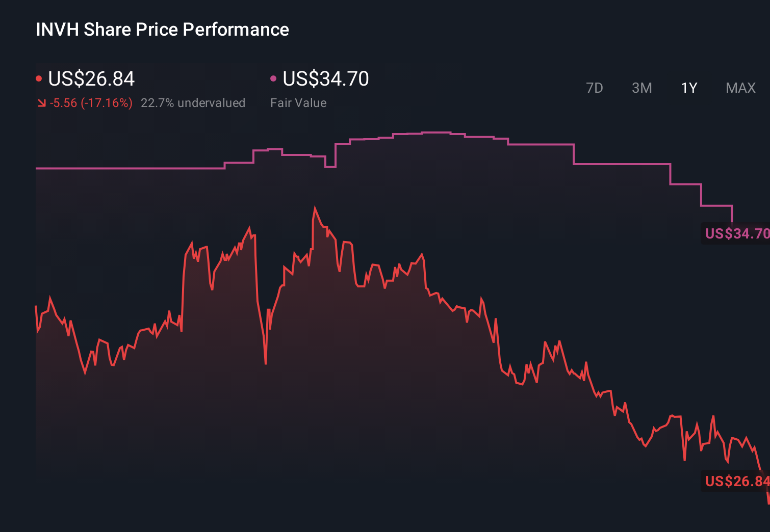Toggle the Fair Value series visibility

[274, 78]
